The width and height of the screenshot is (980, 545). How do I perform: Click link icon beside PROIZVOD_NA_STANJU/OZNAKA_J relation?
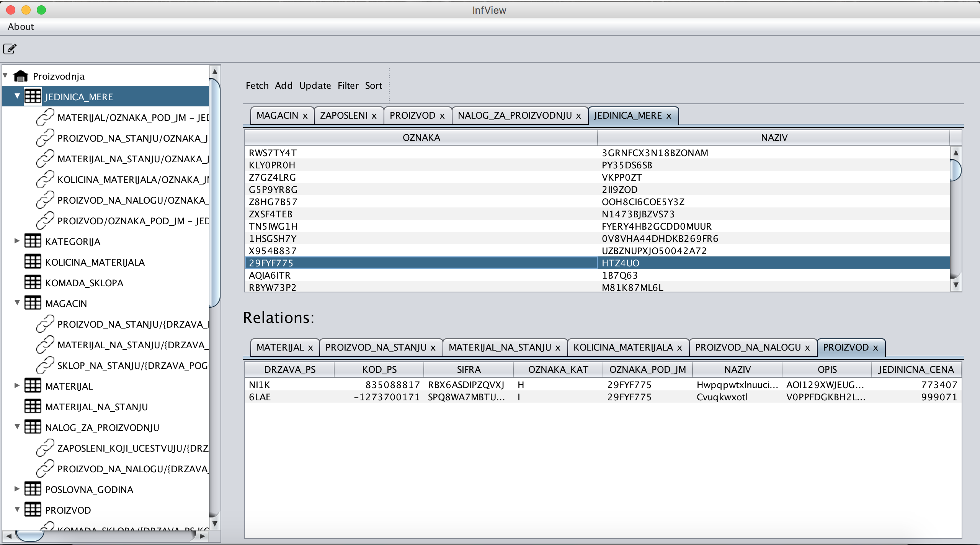point(45,138)
